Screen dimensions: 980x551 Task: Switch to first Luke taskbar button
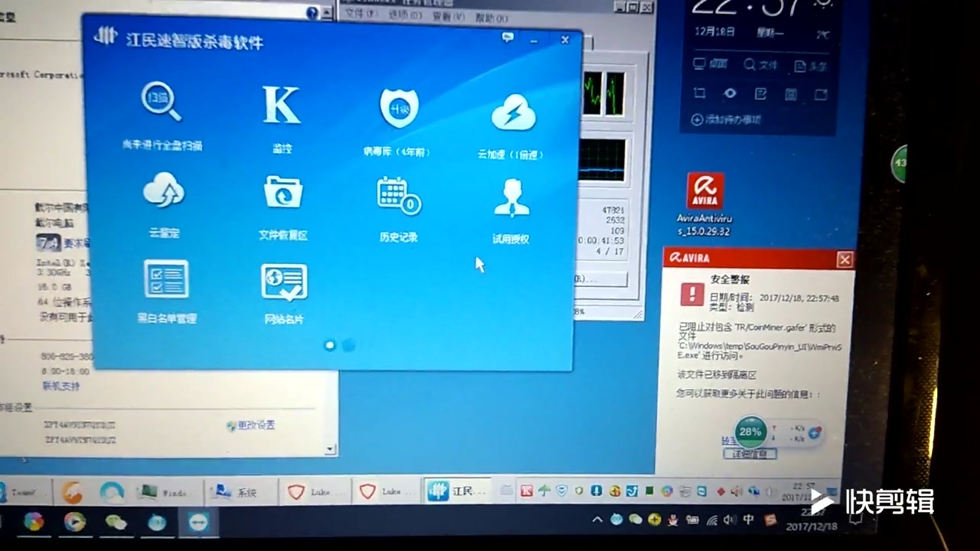click(x=314, y=492)
